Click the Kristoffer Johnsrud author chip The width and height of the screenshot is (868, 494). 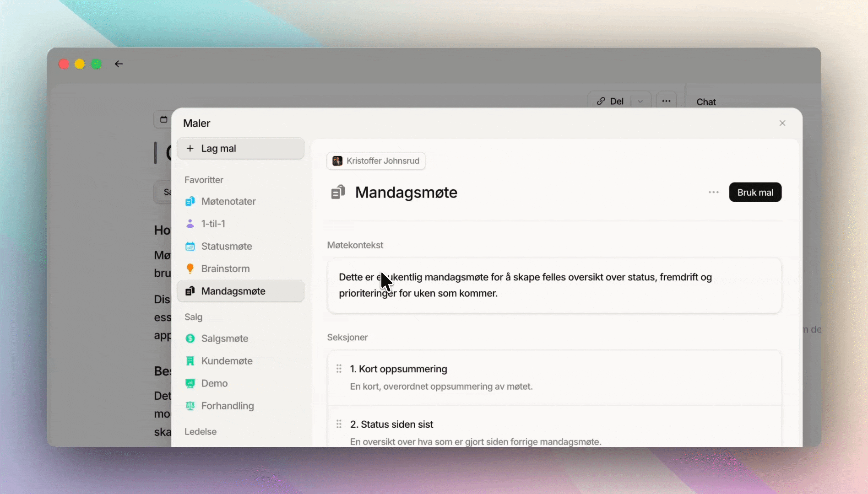pyautogui.click(x=376, y=161)
